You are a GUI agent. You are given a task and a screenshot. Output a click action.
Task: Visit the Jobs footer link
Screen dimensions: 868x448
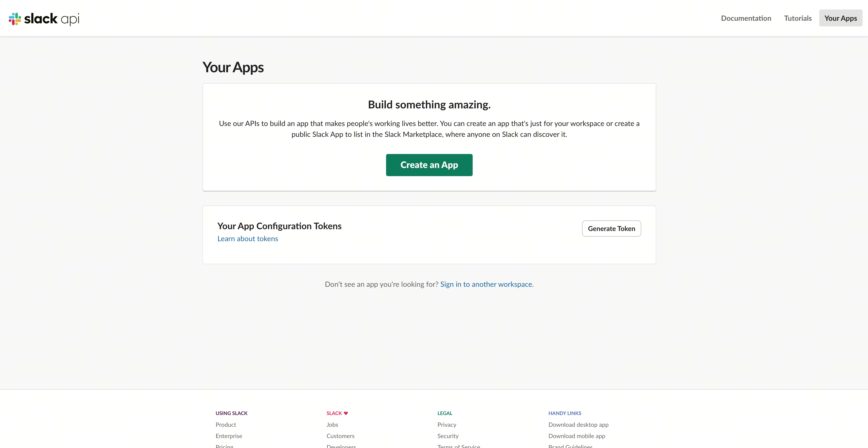[332, 425]
